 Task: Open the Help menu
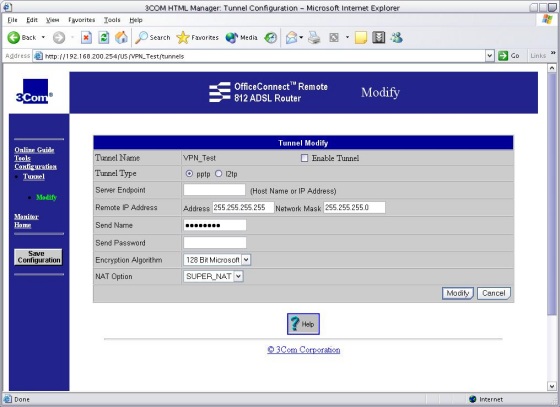pyautogui.click(x=136, y=20)
